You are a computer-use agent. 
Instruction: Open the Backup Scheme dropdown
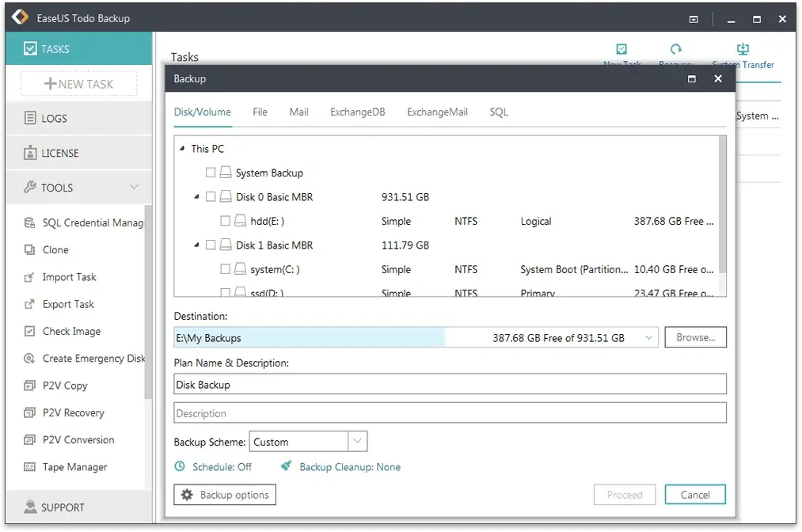coord(358,441)
